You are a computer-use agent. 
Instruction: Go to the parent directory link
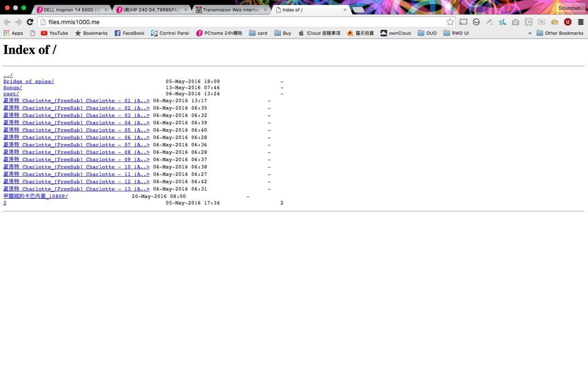8,75
